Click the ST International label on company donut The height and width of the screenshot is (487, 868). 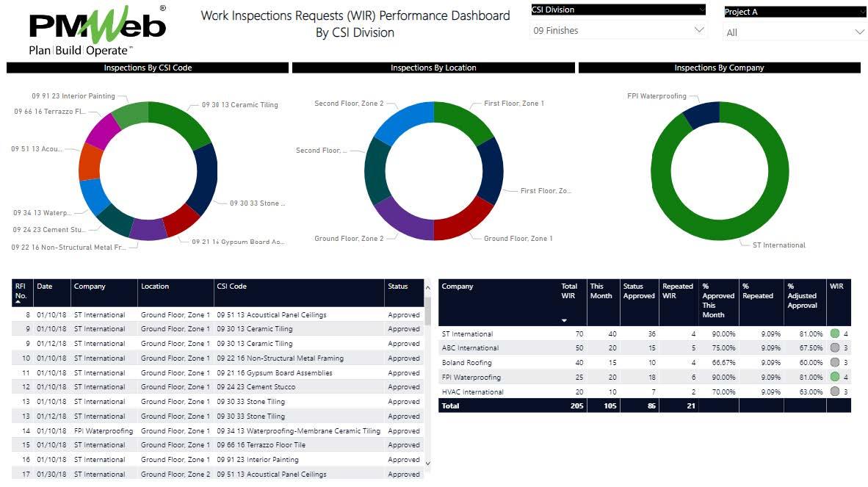[x=779, y=245]
